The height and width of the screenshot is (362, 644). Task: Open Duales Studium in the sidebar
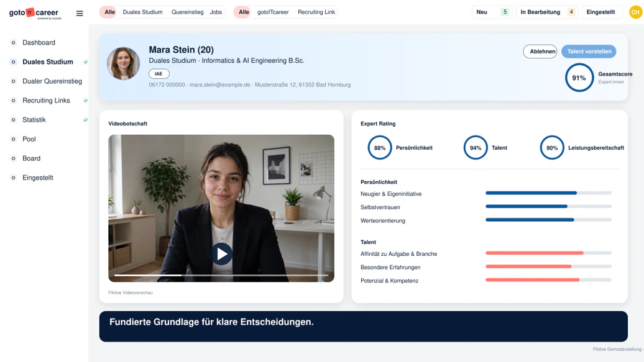pos(48,62)
